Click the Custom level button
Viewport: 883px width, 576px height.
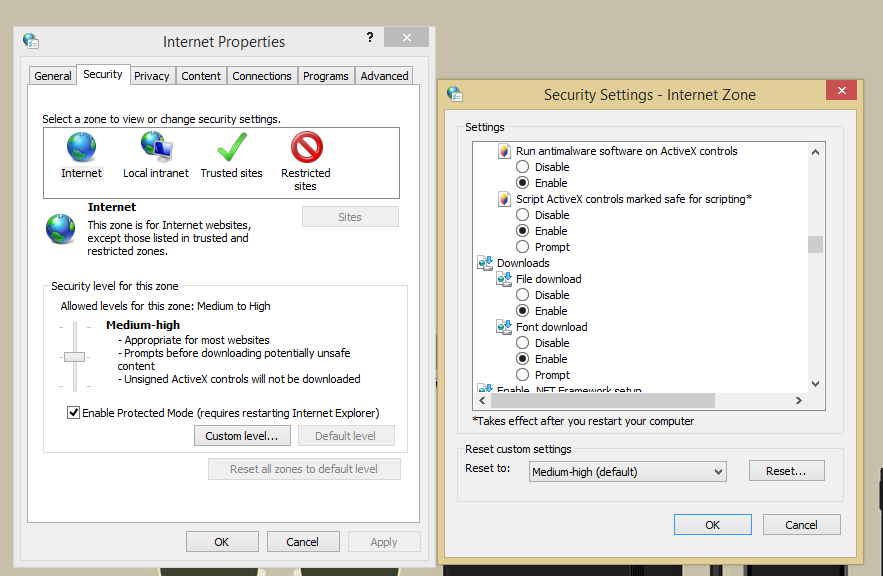[x=242, y=436]
